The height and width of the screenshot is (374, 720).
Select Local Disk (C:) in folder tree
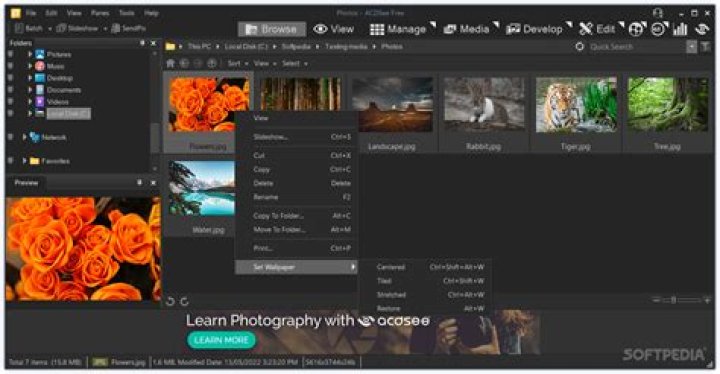tap(68, 113)
